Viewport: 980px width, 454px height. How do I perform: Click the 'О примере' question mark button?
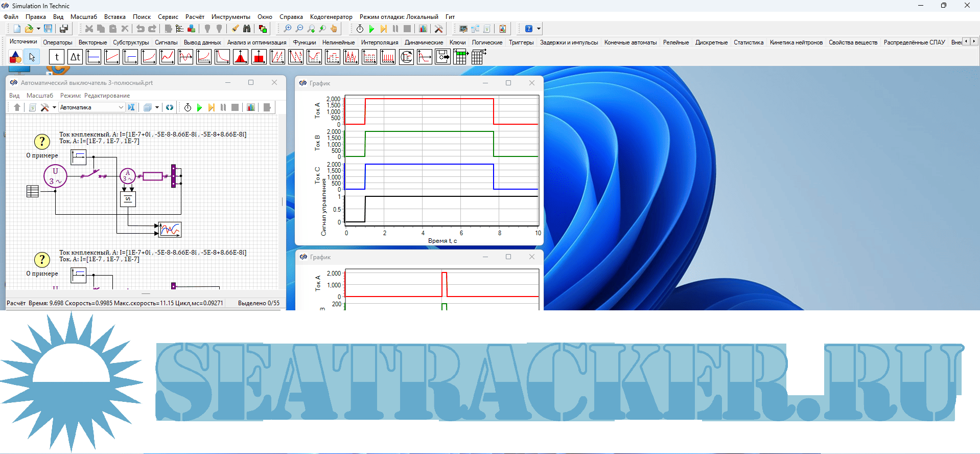pyautogui.click(x=42, y=142)
